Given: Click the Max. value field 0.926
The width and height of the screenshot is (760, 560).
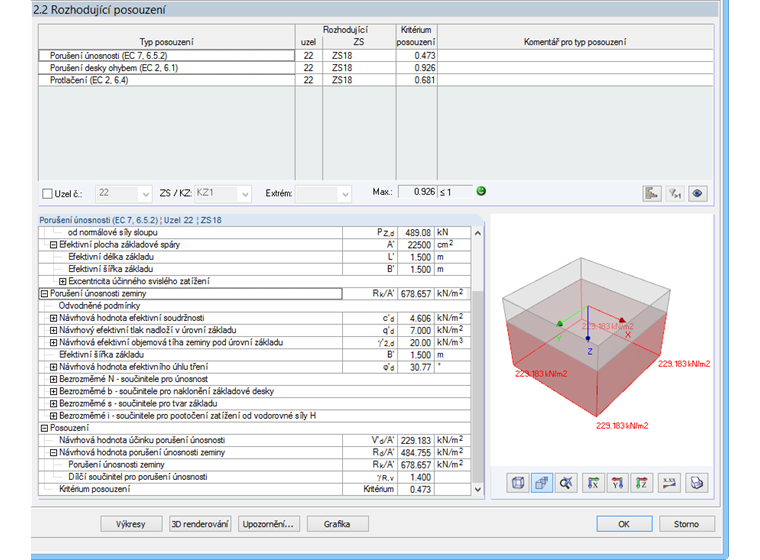Looking at the screenshot, I should click(417, 192).
